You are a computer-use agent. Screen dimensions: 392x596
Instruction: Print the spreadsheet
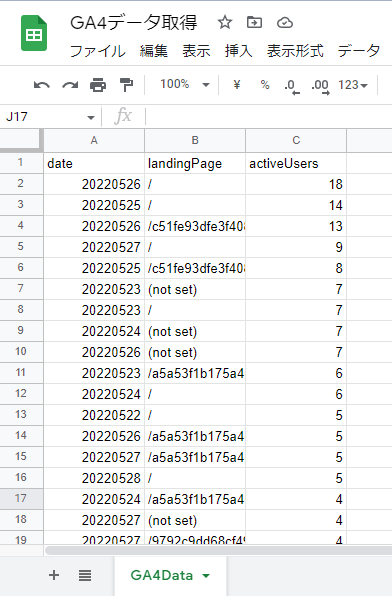pos(98,85)
